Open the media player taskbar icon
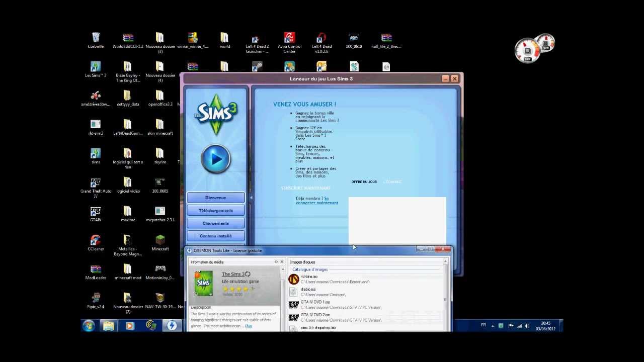Screen dimensions: 644x362 tap(130, 326)
